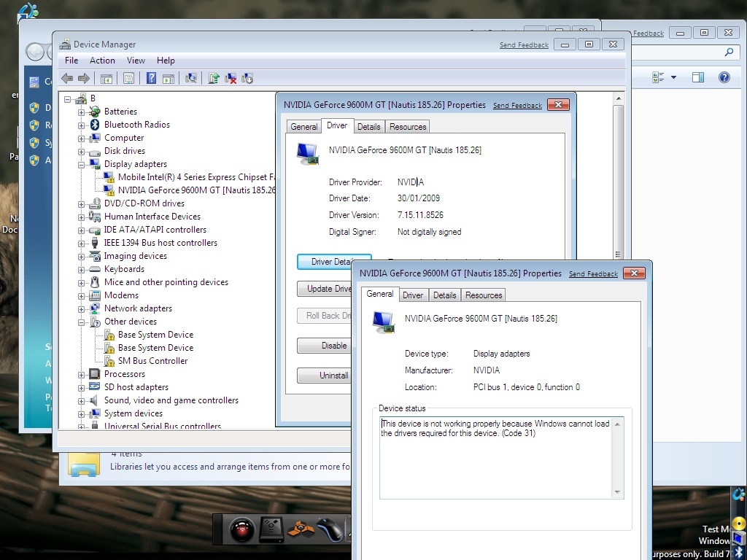Click Scan for hardware changes toolbar icon
Viewport: 747px width, 560px height.
(191, 78)
